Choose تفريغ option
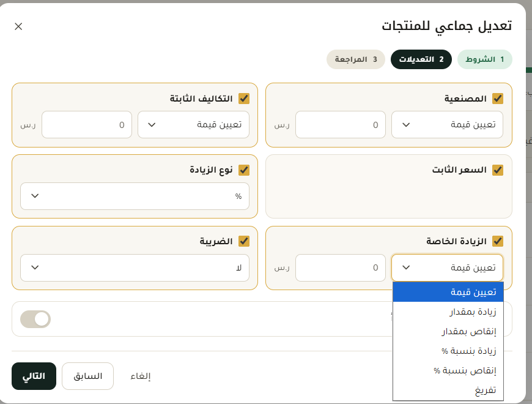This screenshot has height=404, width=532. point(448,391)
